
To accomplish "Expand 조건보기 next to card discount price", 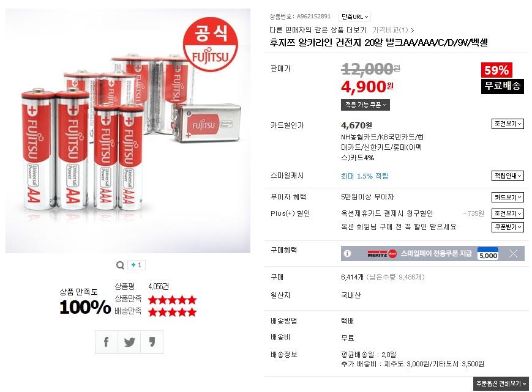I will 508,124.
